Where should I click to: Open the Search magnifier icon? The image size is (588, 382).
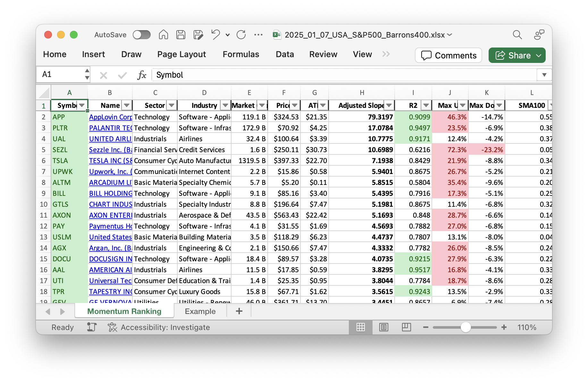(517, 35)
